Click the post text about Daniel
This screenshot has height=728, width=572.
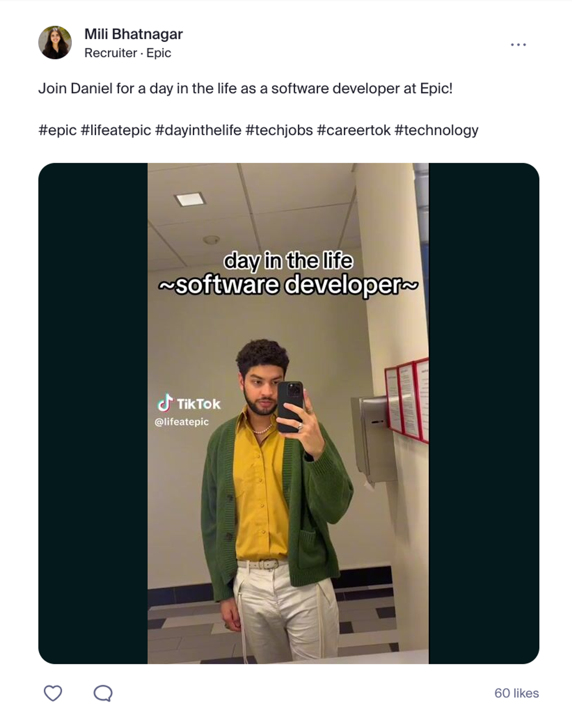pos(245,89)
